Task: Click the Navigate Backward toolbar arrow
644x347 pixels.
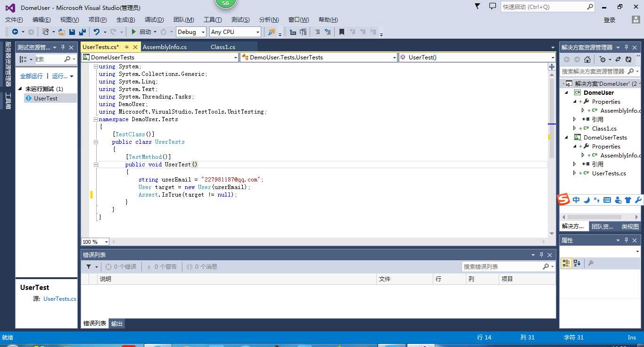Action: click(x=15, y=32)
